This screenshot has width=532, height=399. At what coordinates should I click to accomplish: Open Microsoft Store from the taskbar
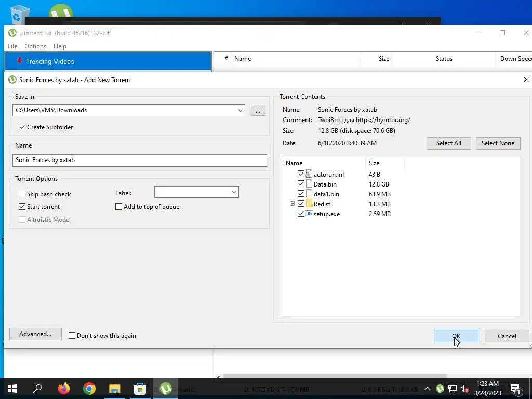click(140, 389)
